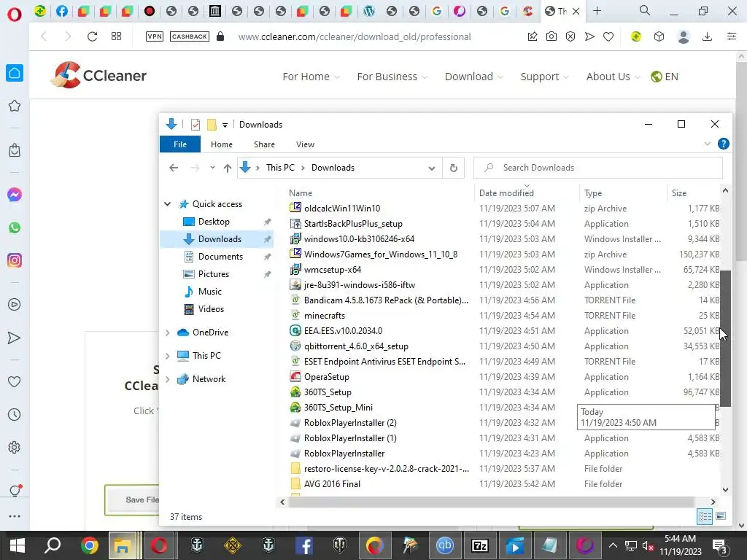
Task: Open the View ribbon tab
Action: tap(306, 144)
